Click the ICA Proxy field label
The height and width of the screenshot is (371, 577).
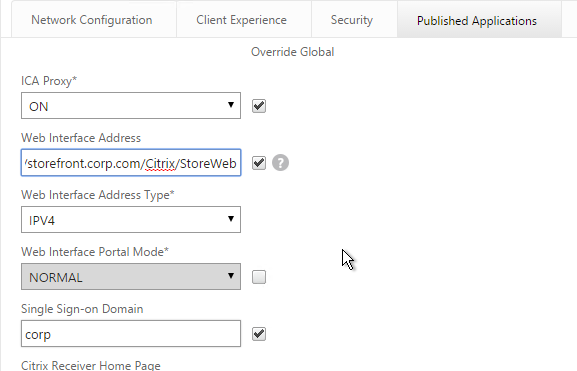[49, 81]
